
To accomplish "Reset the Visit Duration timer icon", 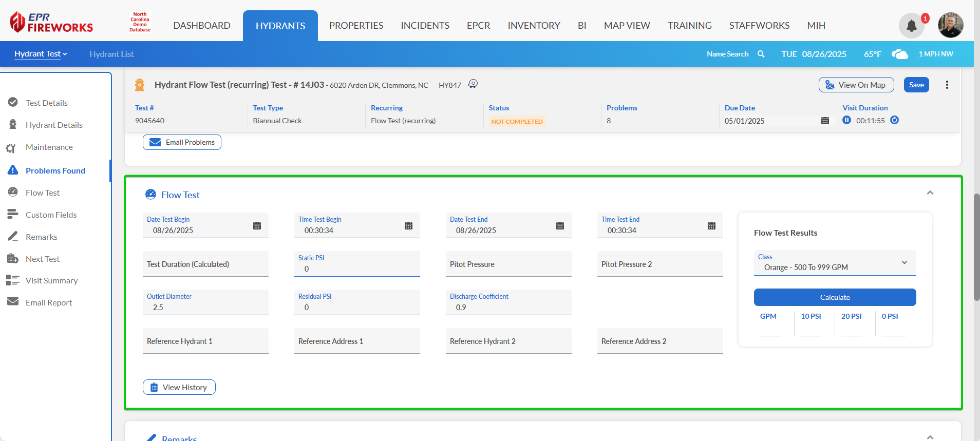I will click(894, 120).
